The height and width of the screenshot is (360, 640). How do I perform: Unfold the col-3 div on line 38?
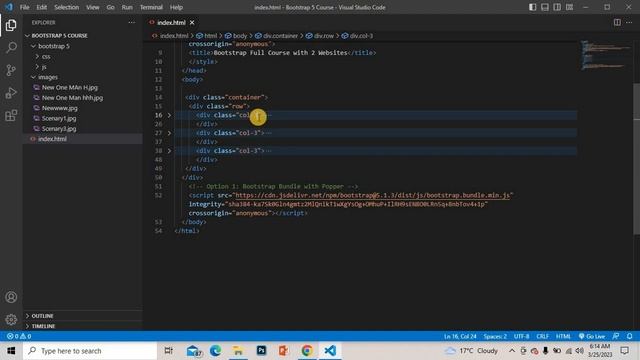169,151
